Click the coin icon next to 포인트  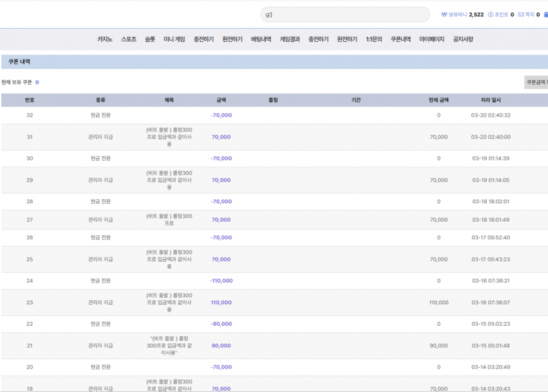click(491, 14)
